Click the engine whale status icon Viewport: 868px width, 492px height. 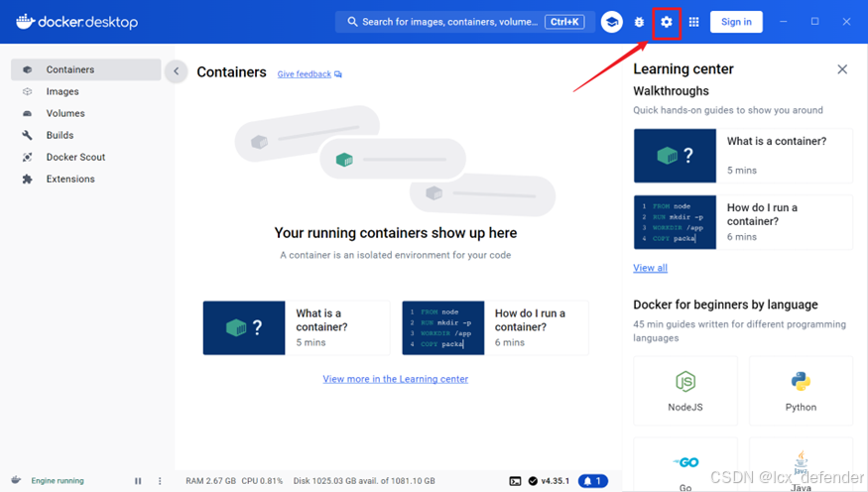(x=16, y=480)
